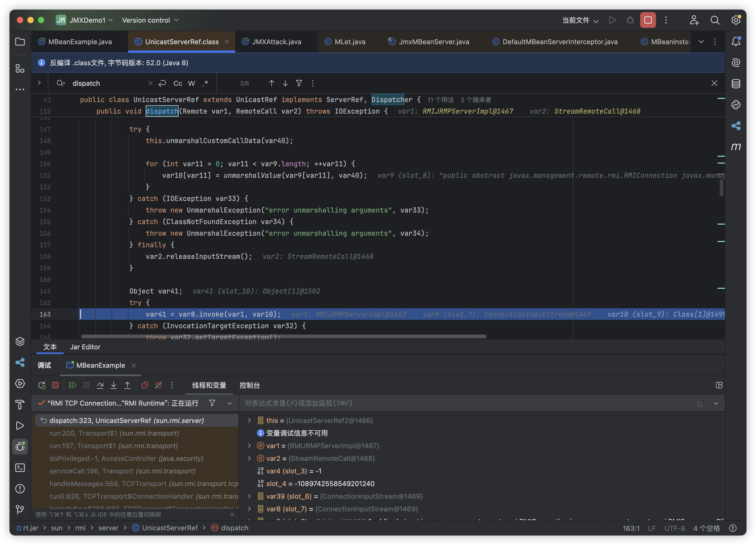The width and height of the screenshot is (756, 545).
Task: Click the vertical editor scrollbar thumb
Action: [x=721, y=188]
